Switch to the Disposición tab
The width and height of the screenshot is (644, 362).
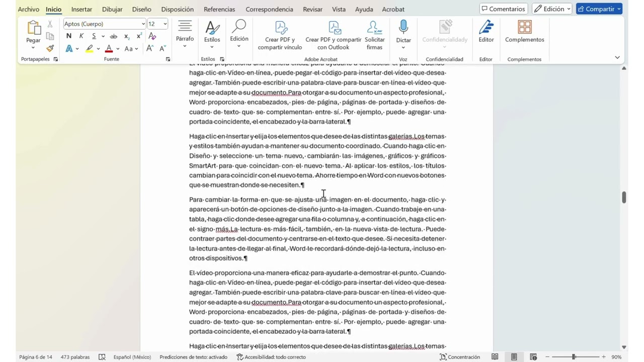(x=177, y=9)
